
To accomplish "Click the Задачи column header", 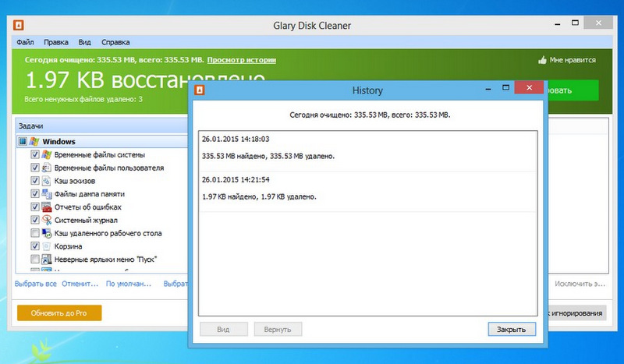I will [102, 125].
